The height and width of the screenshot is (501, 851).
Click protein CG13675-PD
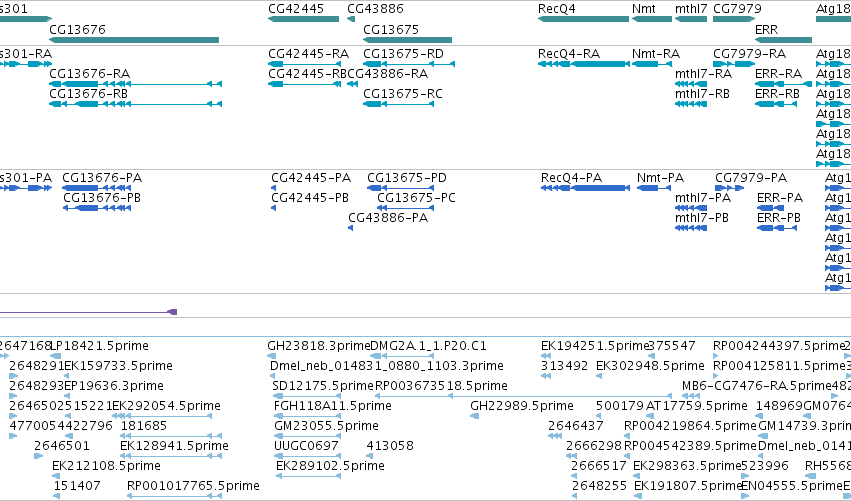tap(407, 177)
